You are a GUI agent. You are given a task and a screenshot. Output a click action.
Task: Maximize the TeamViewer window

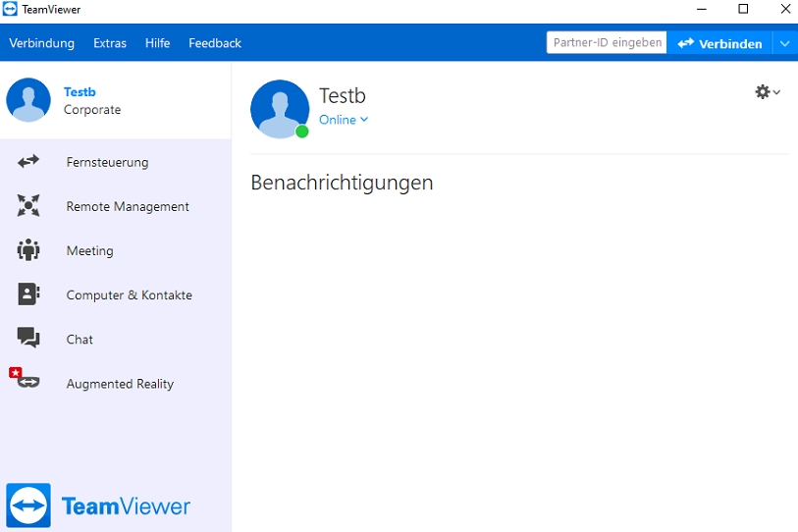(x=743, y=9)
